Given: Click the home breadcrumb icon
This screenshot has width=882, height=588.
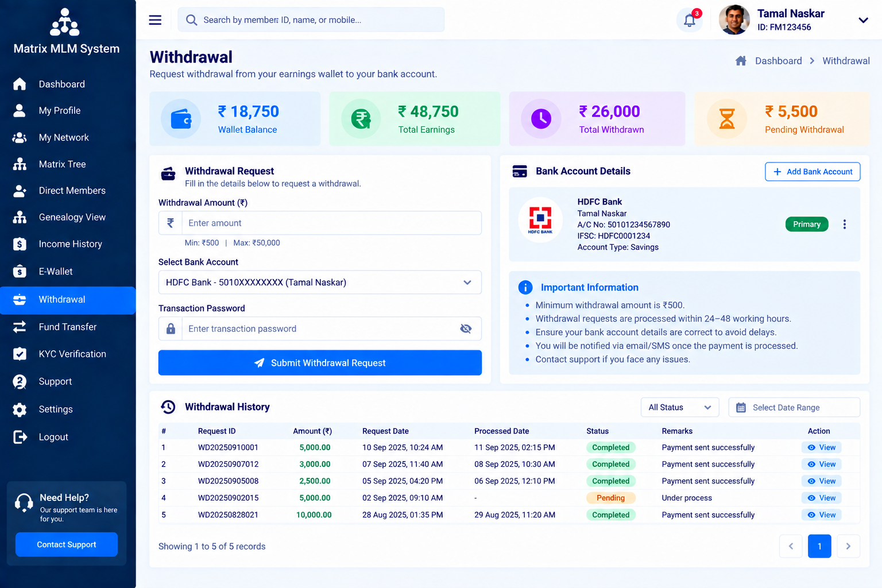Looking at the screenshot, I should click(x=741, y=61).
